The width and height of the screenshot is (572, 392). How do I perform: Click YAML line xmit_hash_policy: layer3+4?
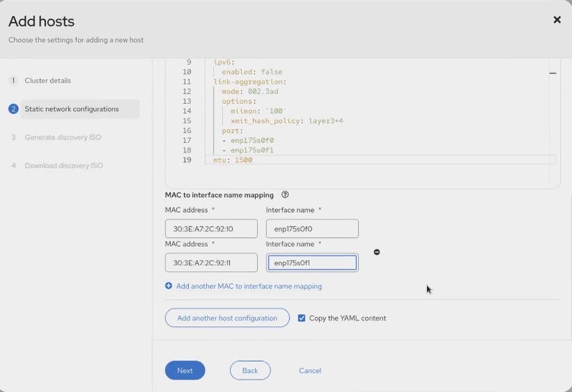(x=287, y=120)
